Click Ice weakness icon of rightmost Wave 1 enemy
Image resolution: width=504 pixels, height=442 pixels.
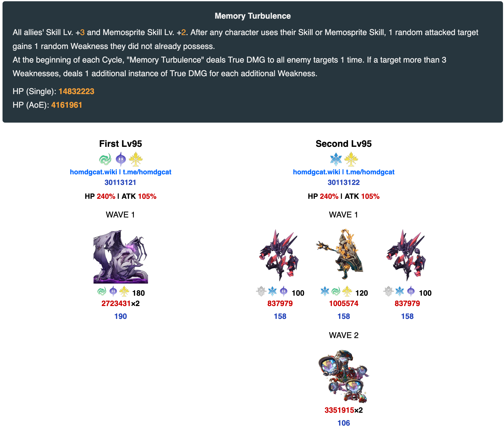click(x=399, y=291)
